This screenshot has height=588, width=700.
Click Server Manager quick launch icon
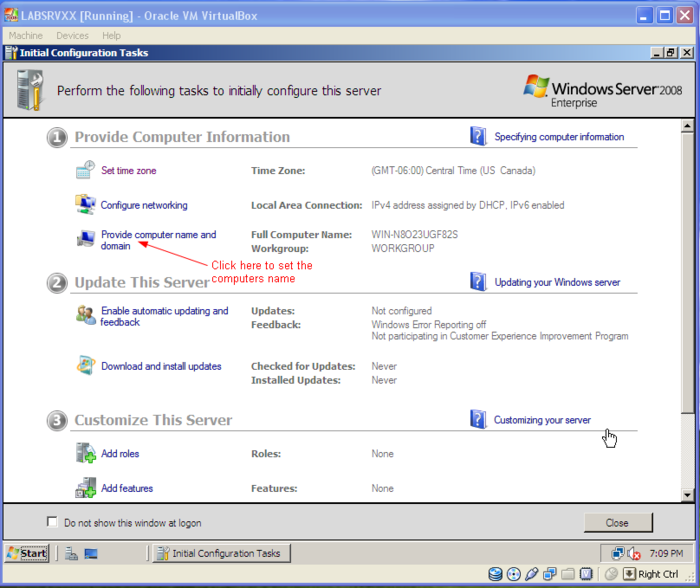[71, 554]
